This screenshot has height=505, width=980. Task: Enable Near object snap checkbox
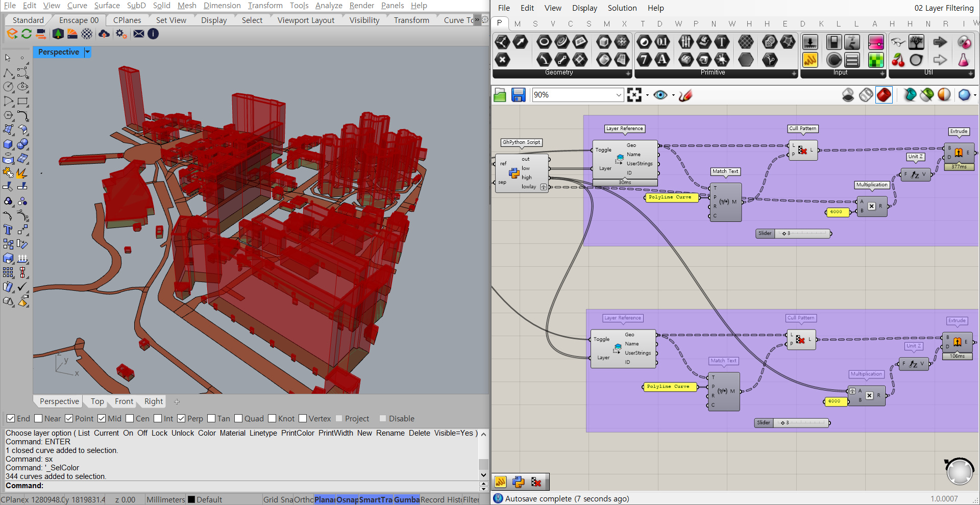click(38, 418)
